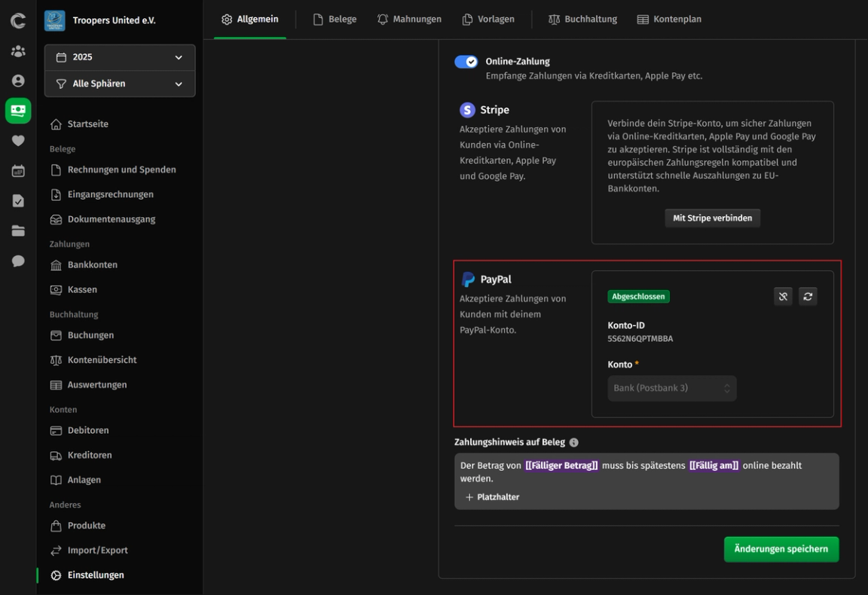
Task: Add a Platzhalter to the payment note
Action: click(x=492, y=497)
